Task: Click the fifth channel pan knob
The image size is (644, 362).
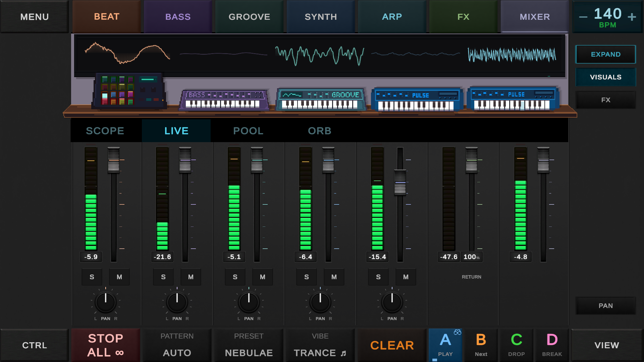Action: (x=392, y=302)
